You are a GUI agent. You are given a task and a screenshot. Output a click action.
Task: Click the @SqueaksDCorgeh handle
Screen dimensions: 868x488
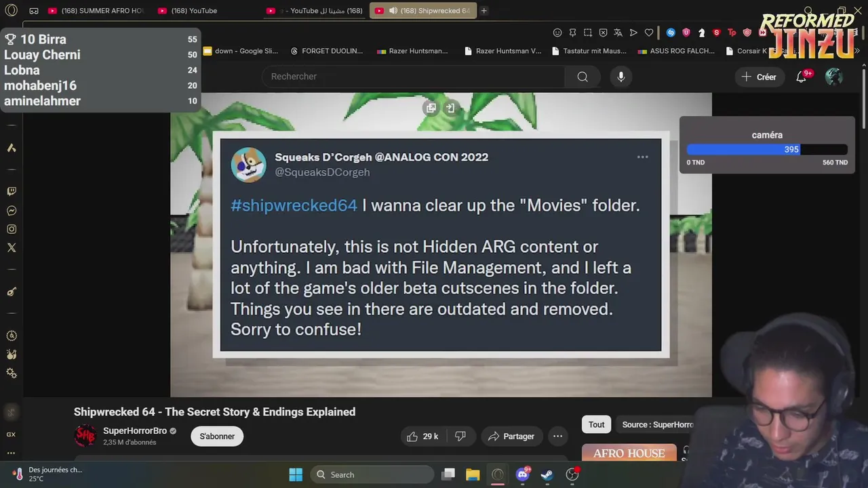tap(322, 172)
